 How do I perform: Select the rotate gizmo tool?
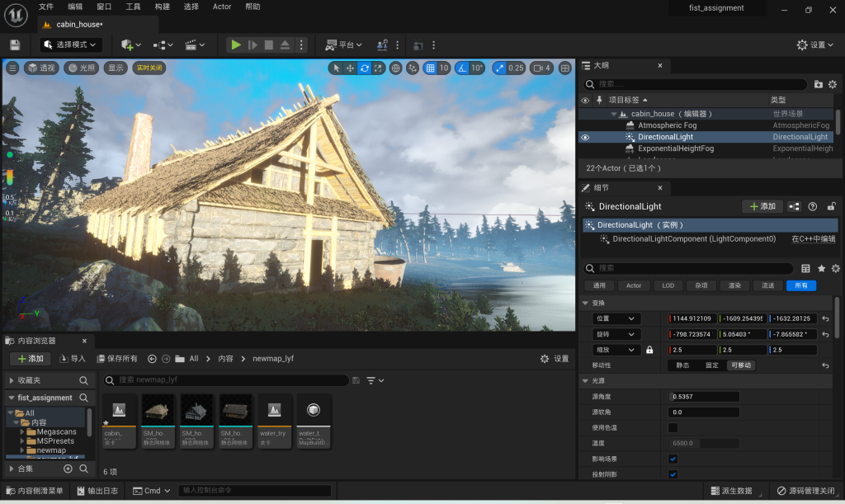pyautogui.click(x=364, y=68)
